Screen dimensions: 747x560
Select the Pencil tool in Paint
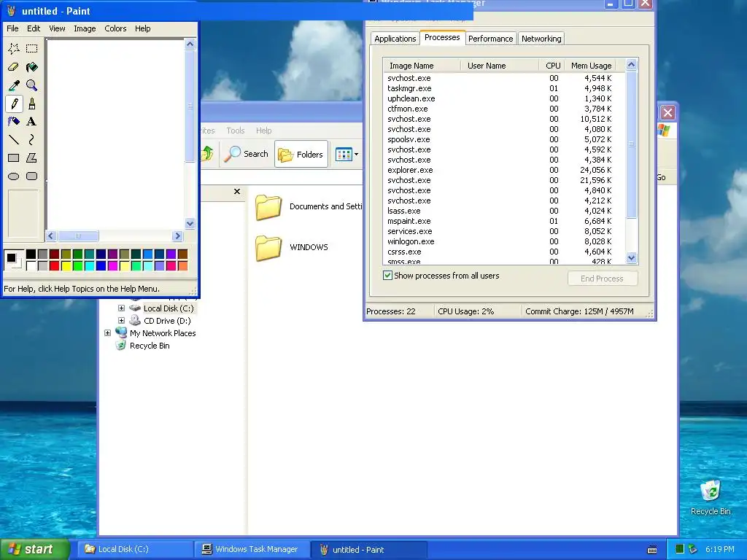14,104
